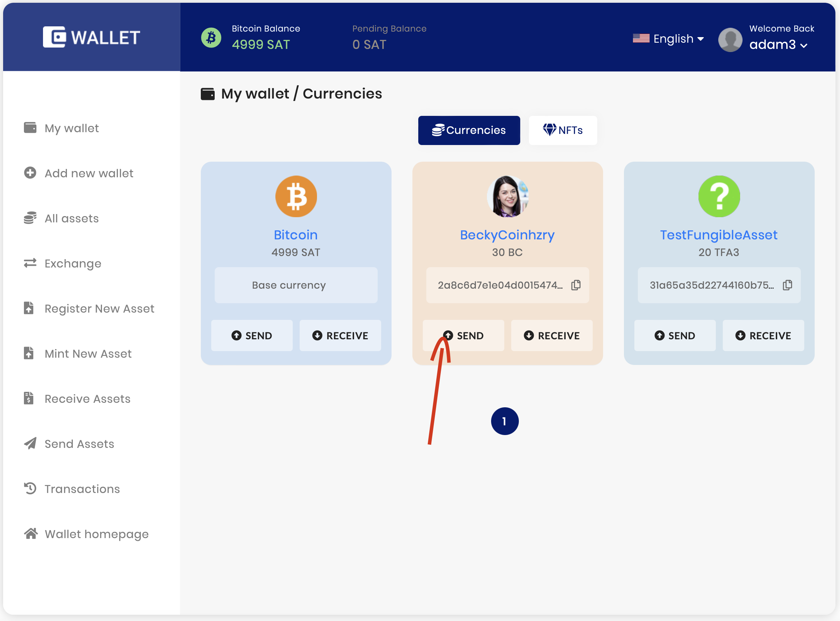Click page number 1 in pagination
Screen dimensions: 840x621
pyautogui.click(x=504, y=421)
